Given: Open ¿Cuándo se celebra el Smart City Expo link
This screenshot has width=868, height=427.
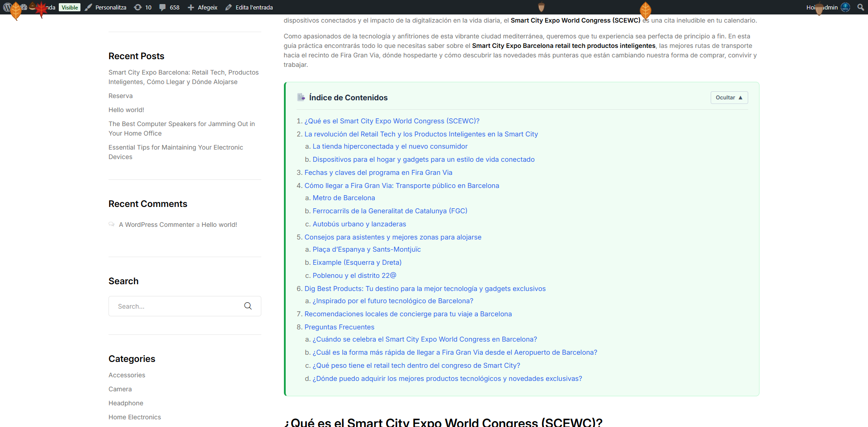Looking at the screenshot, I should click(x=425, y=339).
